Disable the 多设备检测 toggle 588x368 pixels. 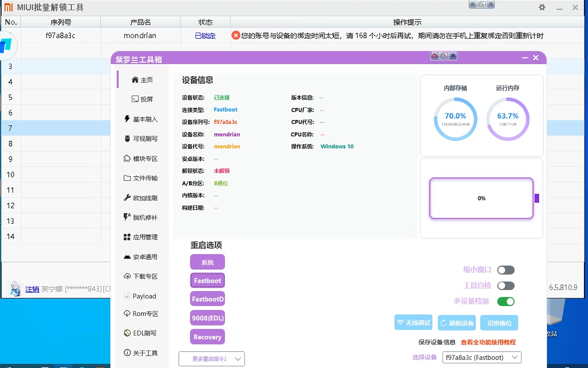click(x=505, y=302)
